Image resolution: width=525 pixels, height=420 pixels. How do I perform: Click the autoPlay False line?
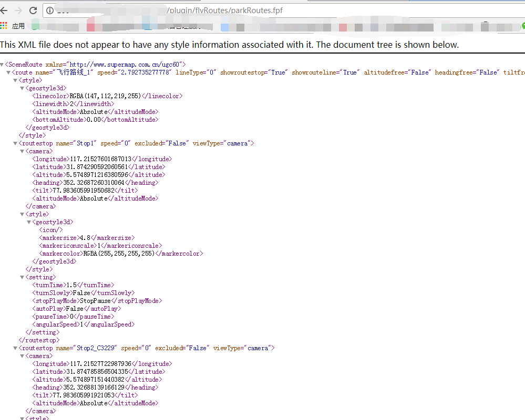click(77, 309)
